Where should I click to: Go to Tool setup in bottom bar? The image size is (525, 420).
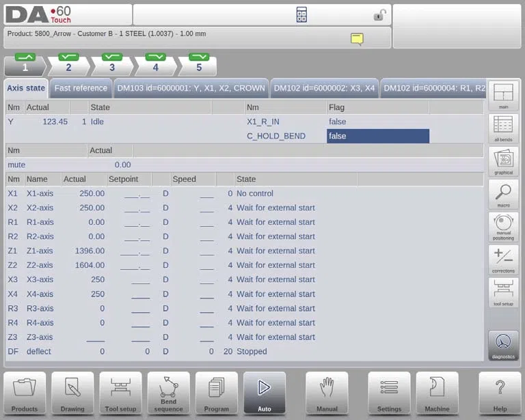(120, 393)
